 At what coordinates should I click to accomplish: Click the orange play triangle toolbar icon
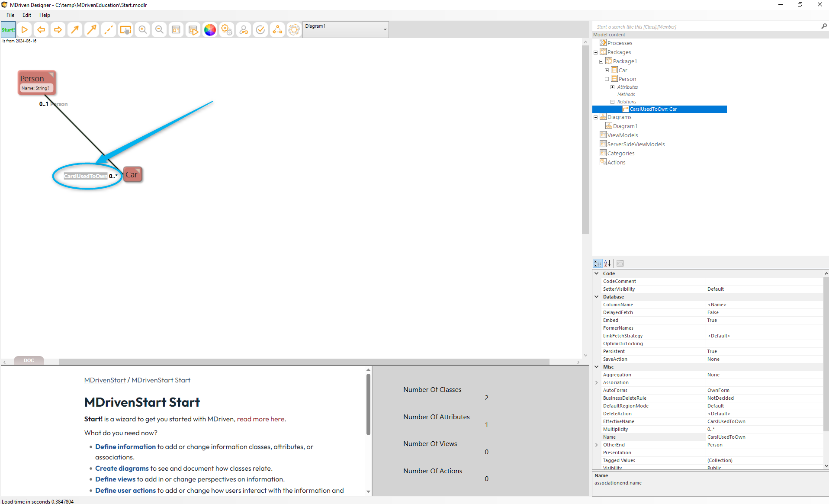coord(25,30)
